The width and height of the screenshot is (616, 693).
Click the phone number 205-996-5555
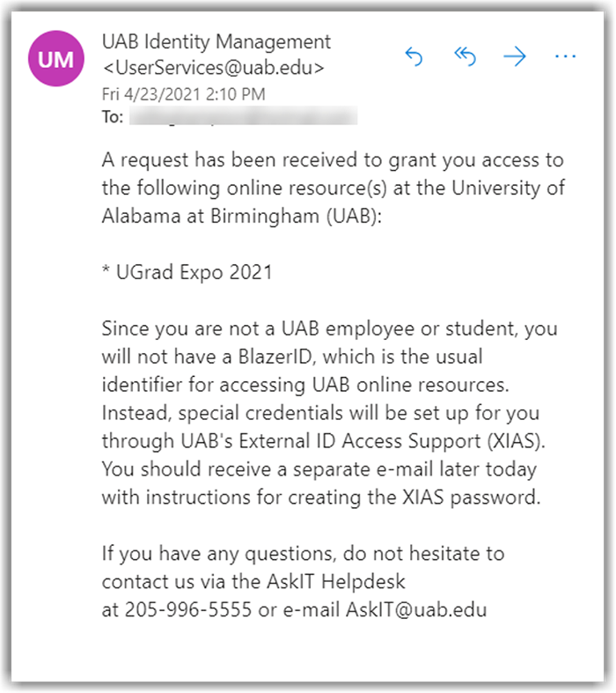187,609
